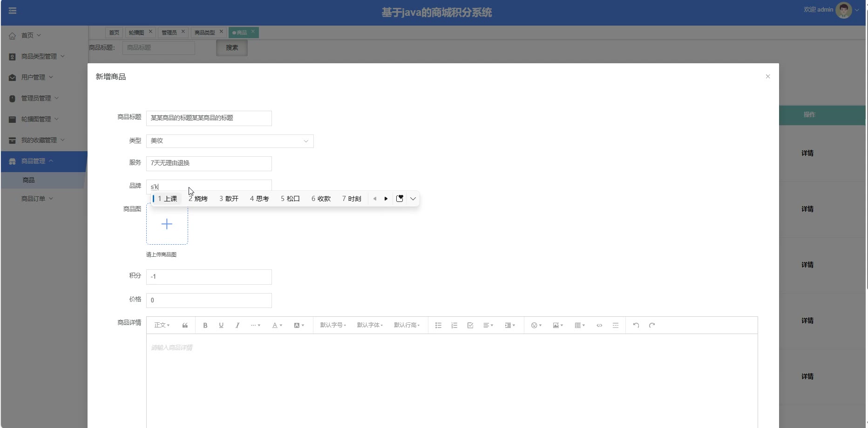
Task: Toggle underline formatting in editor
Action: (x=221, y=325)
